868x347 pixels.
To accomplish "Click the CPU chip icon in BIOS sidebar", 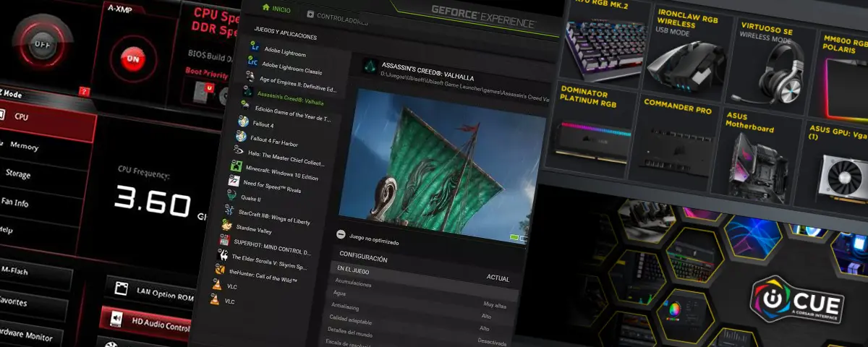I will (1, 114).
